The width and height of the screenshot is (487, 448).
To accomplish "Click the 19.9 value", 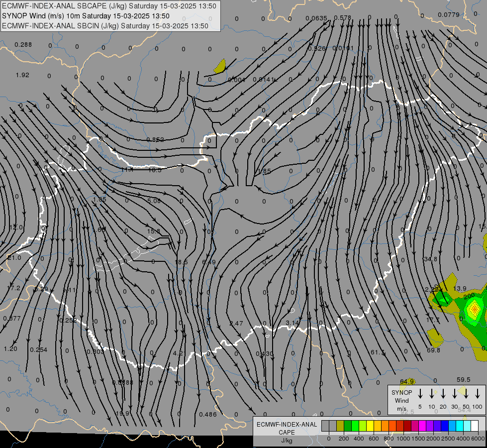I will click(x=122, y=414).
